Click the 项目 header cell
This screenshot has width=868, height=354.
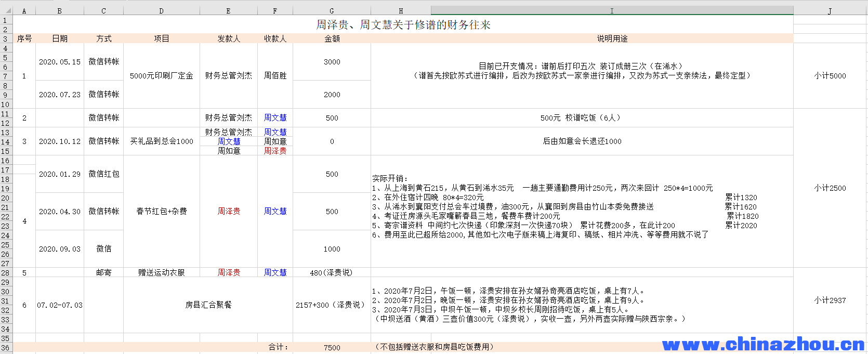coord(161,38)
